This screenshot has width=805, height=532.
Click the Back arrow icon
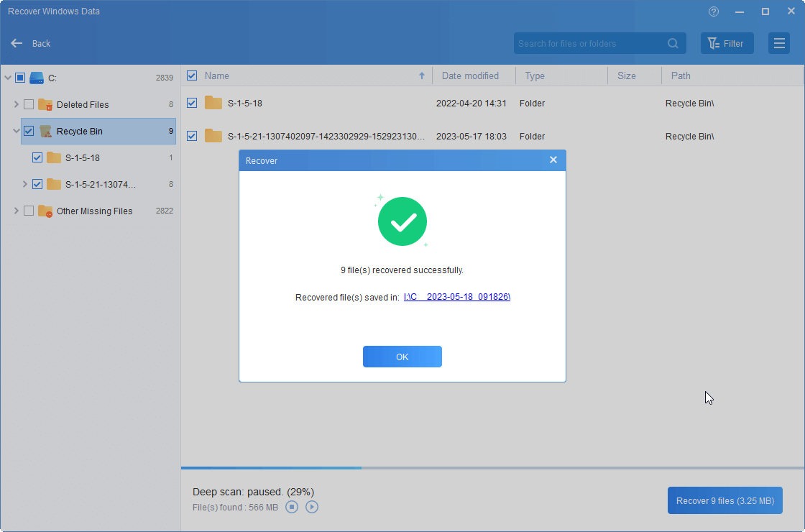pyautogui.click(x=17, y=43)
